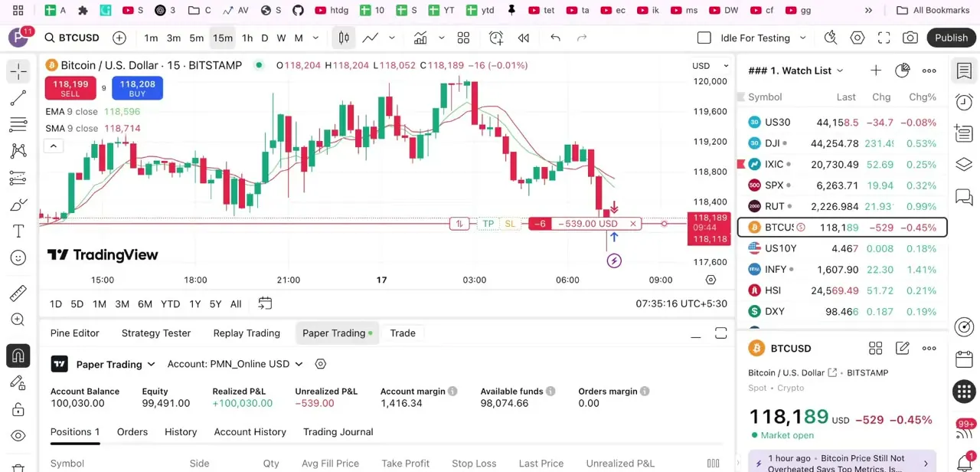Open the Fibonacci retracement tools
This screenshot has height=472, width=980.
[18, 124]
